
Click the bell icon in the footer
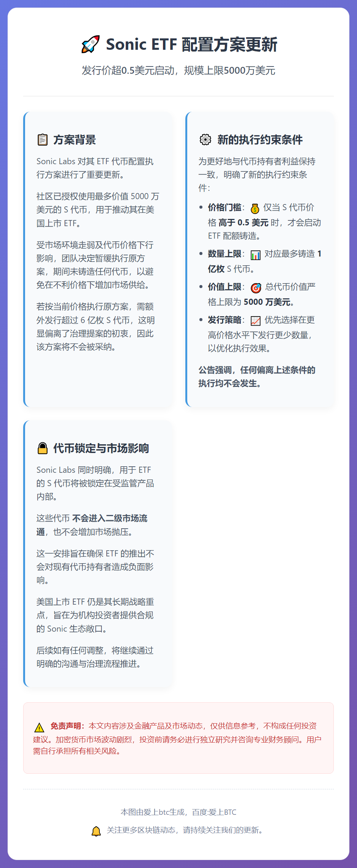pyautogui.click(x=96, y=831)
